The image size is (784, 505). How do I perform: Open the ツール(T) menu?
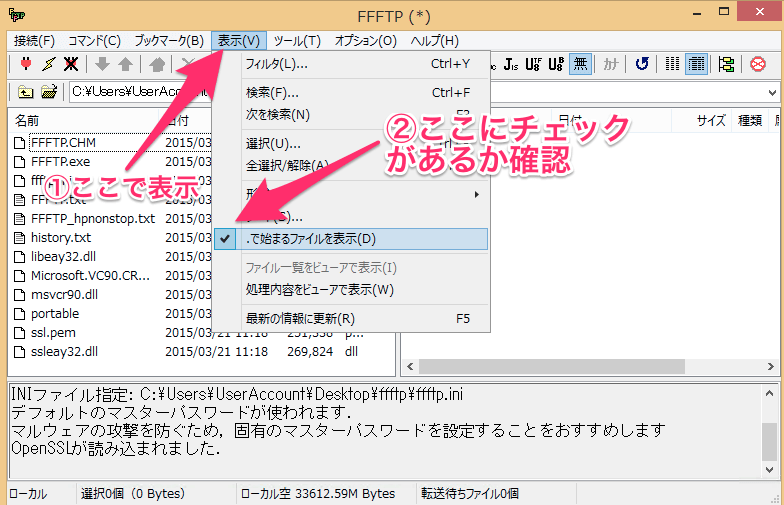[x=297, y=40]
